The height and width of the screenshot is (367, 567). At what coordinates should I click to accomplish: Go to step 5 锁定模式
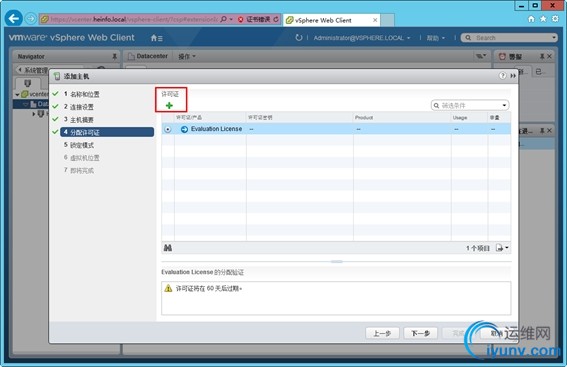(x=78, y=145)
